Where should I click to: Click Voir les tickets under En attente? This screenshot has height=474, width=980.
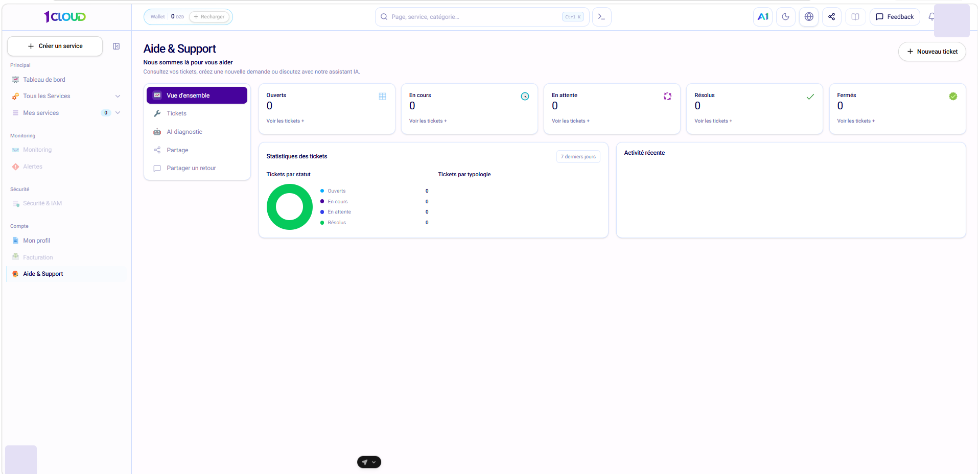point(570,121)
